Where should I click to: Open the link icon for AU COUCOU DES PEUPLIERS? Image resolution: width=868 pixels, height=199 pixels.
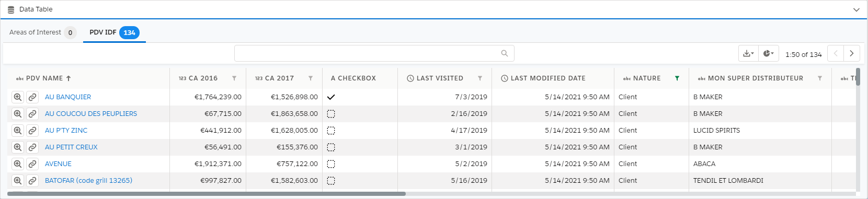32,114
